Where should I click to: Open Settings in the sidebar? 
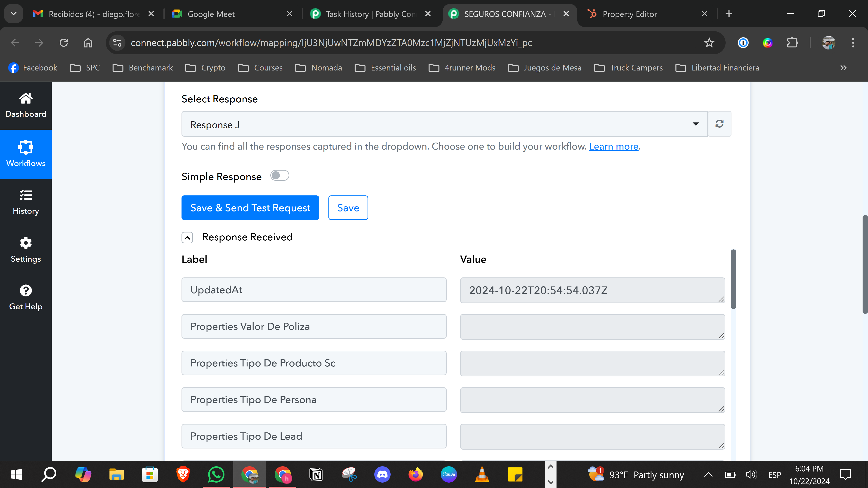[x=26, y=250]
